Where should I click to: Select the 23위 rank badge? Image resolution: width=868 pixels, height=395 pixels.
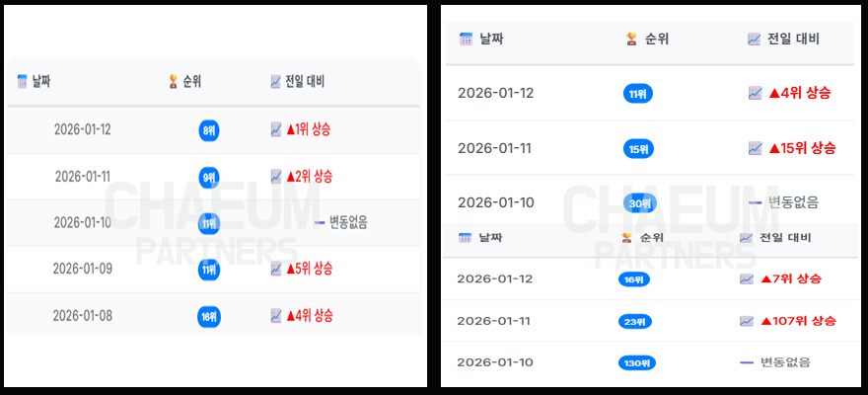coord(635,321)
